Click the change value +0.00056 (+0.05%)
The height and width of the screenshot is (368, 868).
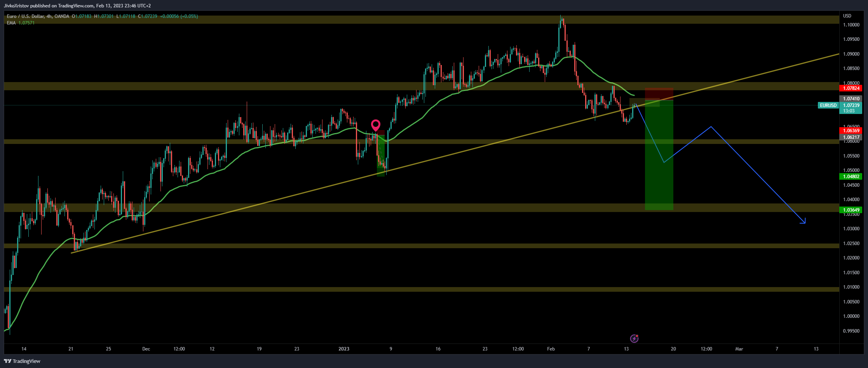coord(179,16)
